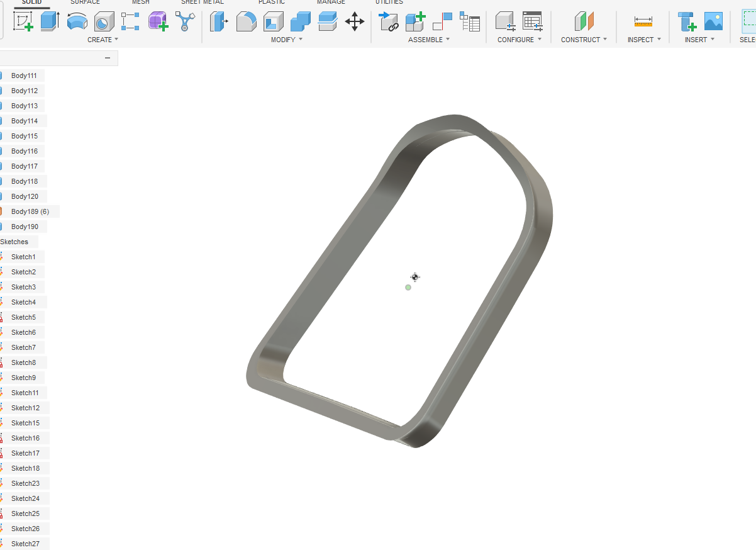Select Body116 in the browser
The width and height of the screenshot is (756, 550).
coord(25,151)
